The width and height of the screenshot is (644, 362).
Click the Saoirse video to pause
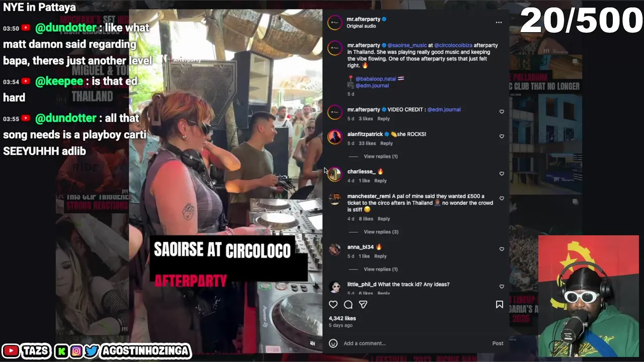click(x=225, y=181)
